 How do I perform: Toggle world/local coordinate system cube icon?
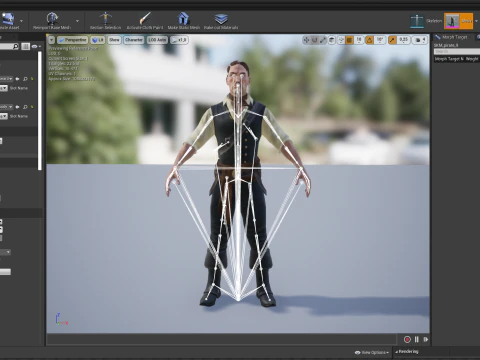tap(332, 40)
